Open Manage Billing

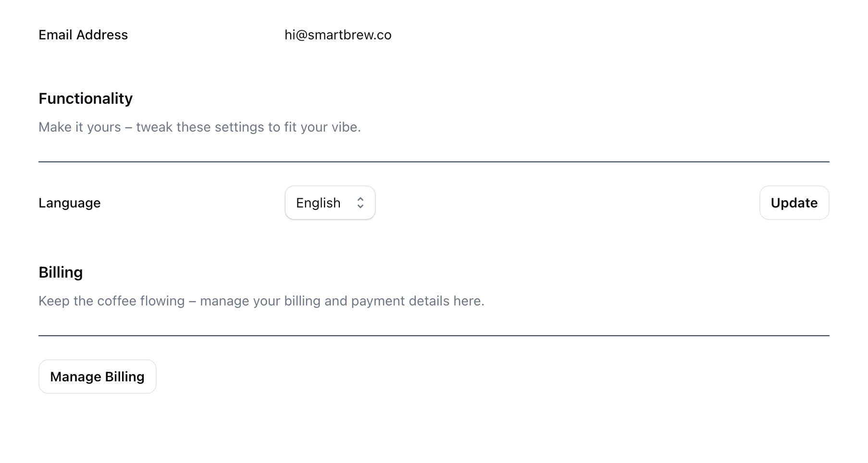pyautogui.click(x=97, y=377)
